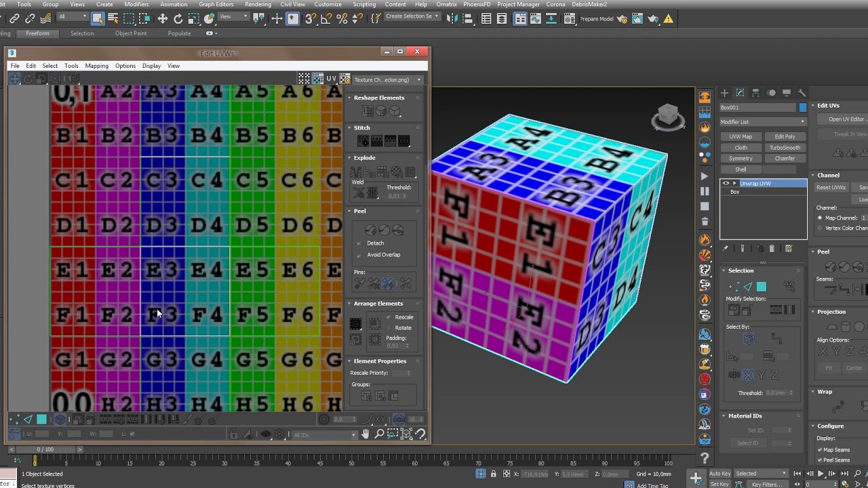868x488 pixels.
Task: Select Edge sub-object mode in Edit UVWs
Action: [28, 420]
